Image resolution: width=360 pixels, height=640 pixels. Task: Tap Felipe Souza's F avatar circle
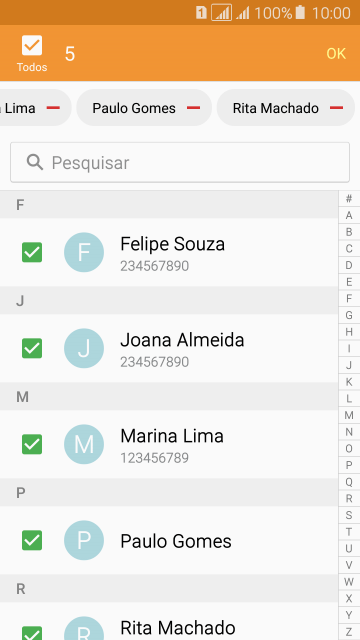(x=84, y=252)
